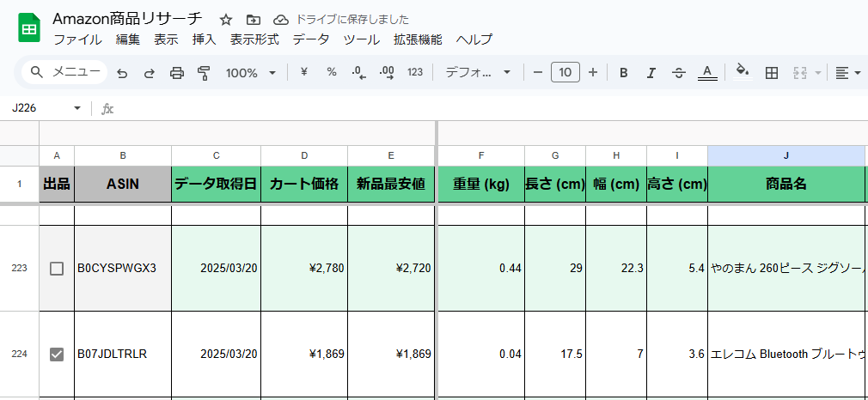
Task: Open the 123 number format menu
Action: pos(415,72)
